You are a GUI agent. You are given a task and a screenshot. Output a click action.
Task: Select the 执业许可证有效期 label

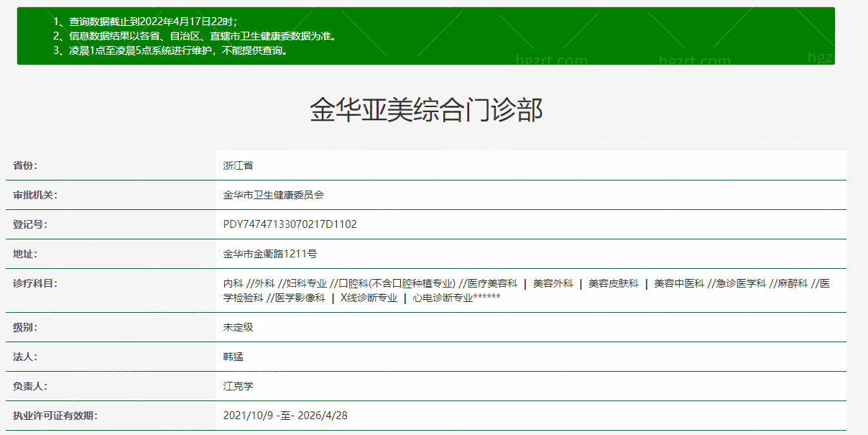pos(55,416)
